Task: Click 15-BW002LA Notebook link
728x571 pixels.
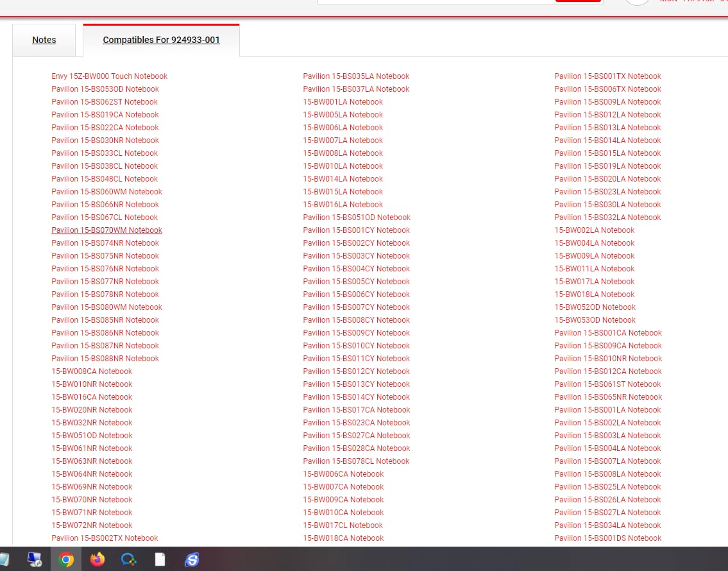Action: point(595,230)
